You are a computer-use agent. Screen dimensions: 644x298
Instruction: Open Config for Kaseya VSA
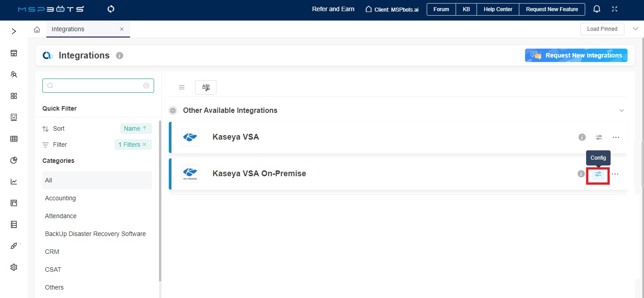pyautogui.click(x=599, y=137)
